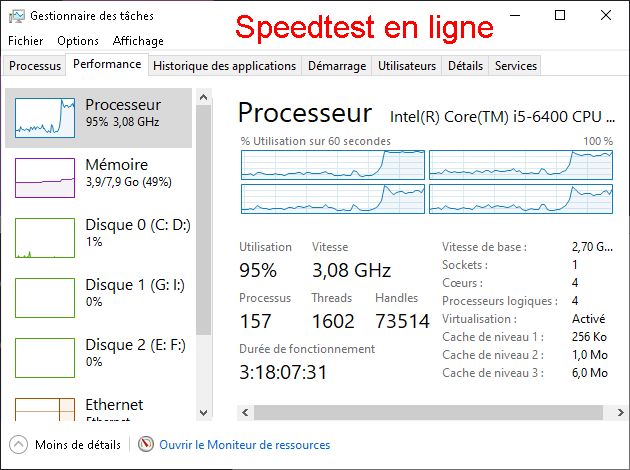Switch to the Démarrage tab
The image size is (630, 470).
click(x=338, y=66)
